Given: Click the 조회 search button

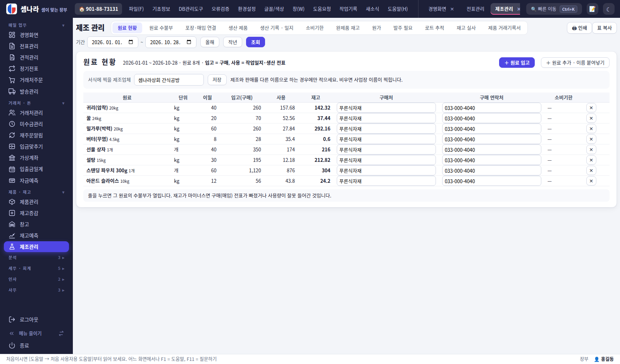Looking at the screenshot, I should click(255, 42).
